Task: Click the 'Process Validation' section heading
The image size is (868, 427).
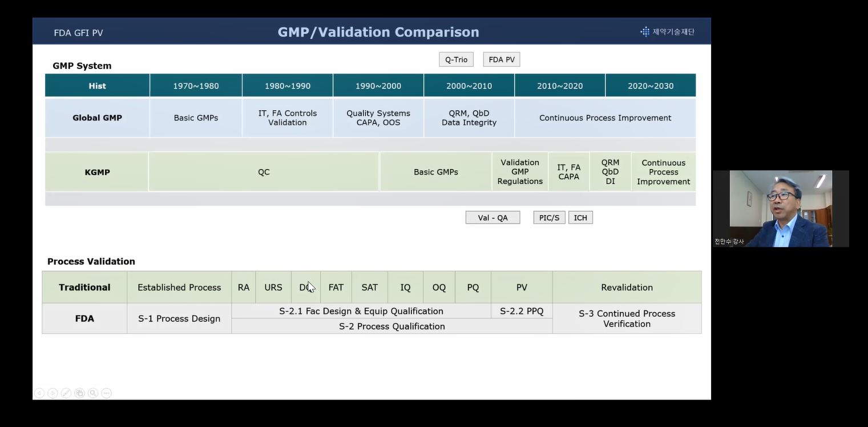Action: [91, 261]
